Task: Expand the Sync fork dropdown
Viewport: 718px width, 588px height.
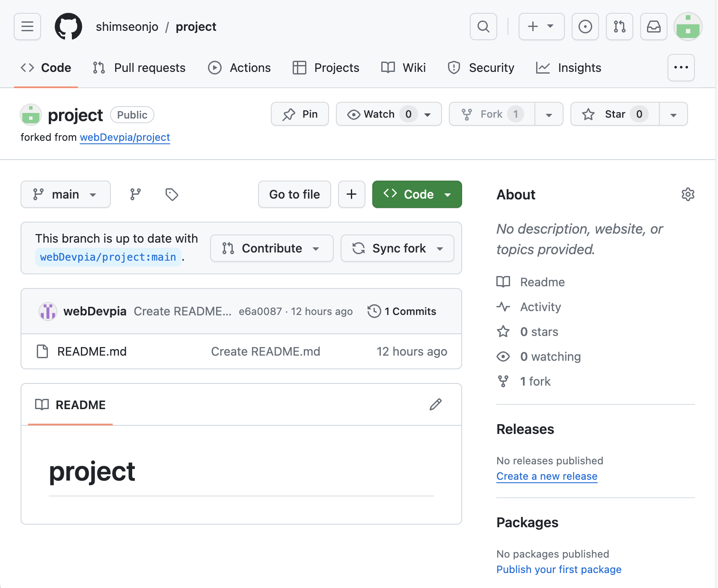Action: tap(397, 248)
